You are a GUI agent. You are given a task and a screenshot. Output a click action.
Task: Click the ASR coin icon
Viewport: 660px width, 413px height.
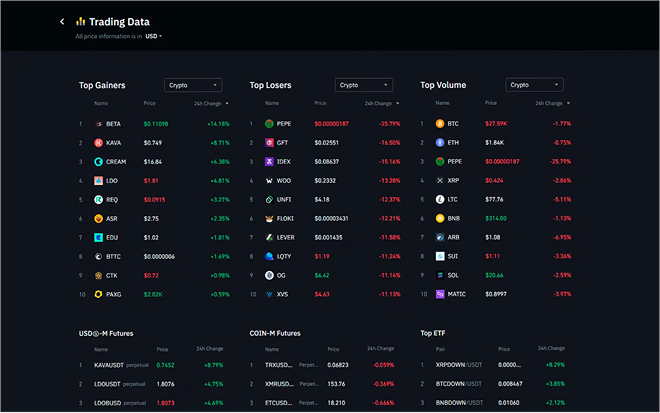pyautogui.click(x=98, y=218)
